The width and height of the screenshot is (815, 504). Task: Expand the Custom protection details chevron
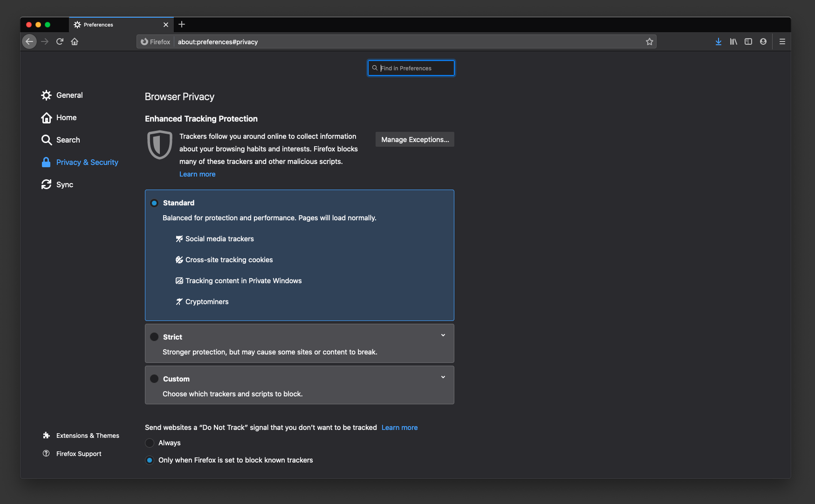click(x=443, y=377)
